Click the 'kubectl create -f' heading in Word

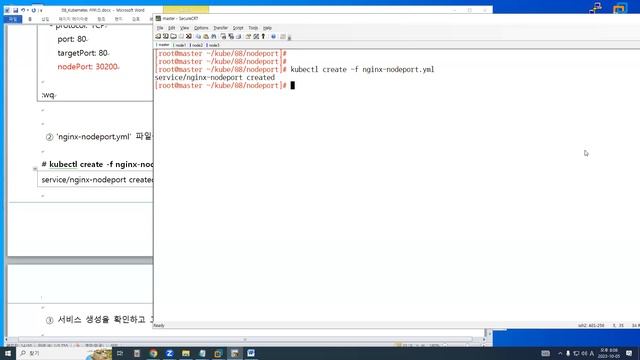click(x=97, y=164)
